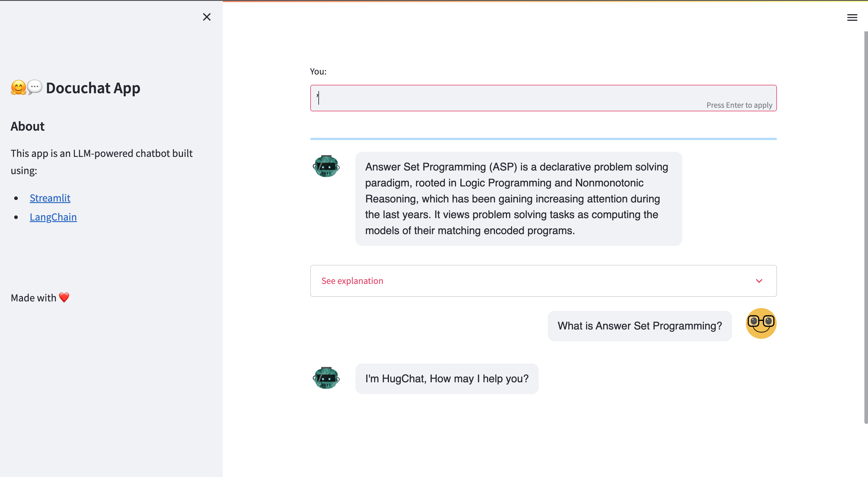Click the chevron arrow in the explanation box

[x=759, y=281]
